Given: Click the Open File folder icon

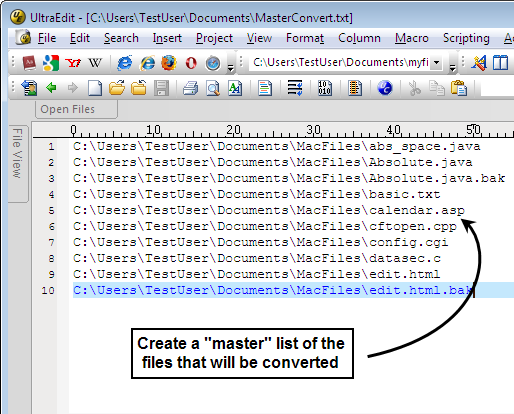Looking at the screenshot, I should pos(117,88).
